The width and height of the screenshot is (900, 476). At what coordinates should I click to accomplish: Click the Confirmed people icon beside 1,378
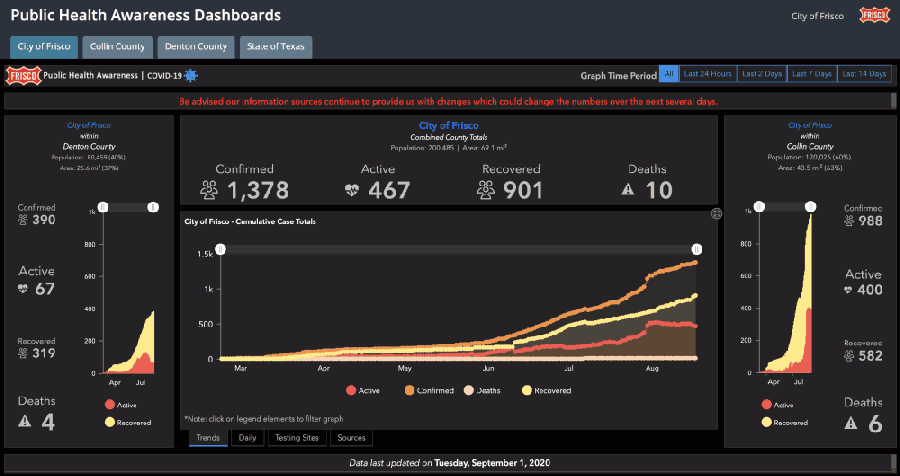pyautogui.click(x=209, y=190)
